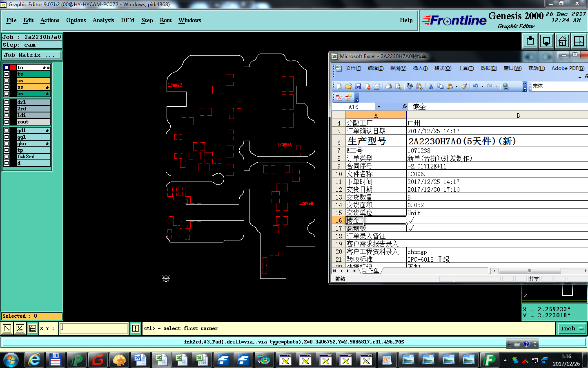Toggle the display checkbox for layer rout

(x=7, y=122)
